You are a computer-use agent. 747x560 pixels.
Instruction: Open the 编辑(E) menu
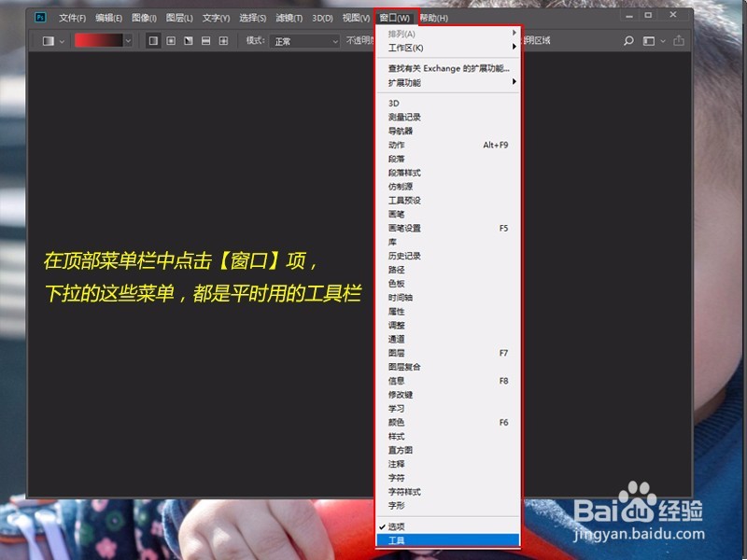pyautogui.click(x=108, y=18)
